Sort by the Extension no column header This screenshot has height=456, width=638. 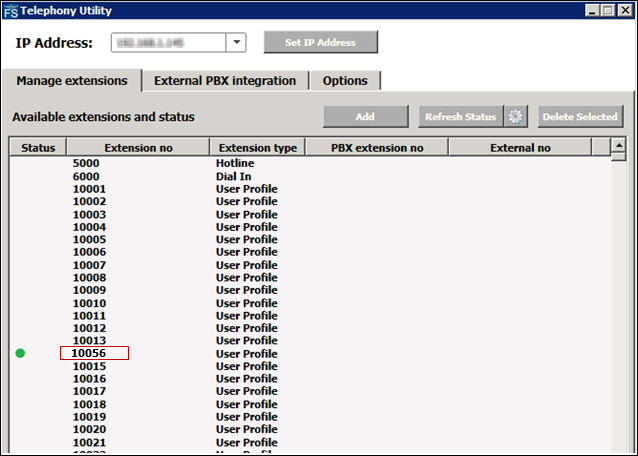[x=138, y=148]
